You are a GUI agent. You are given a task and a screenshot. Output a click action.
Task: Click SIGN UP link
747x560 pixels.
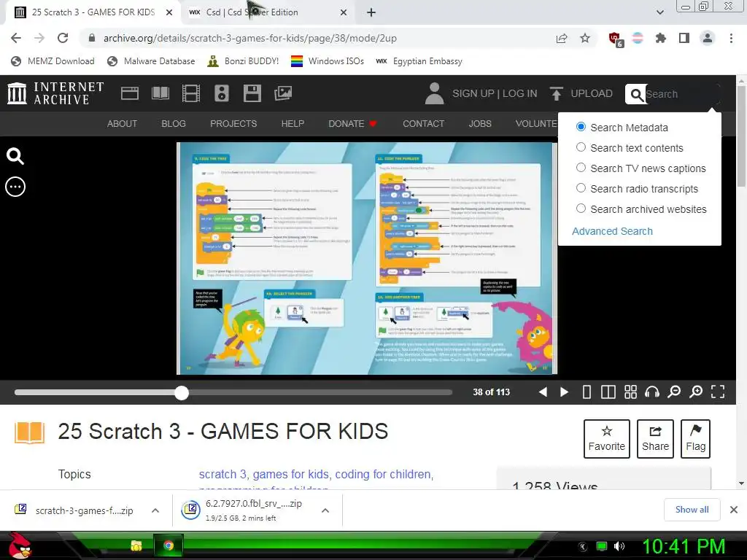coord(473,93)
